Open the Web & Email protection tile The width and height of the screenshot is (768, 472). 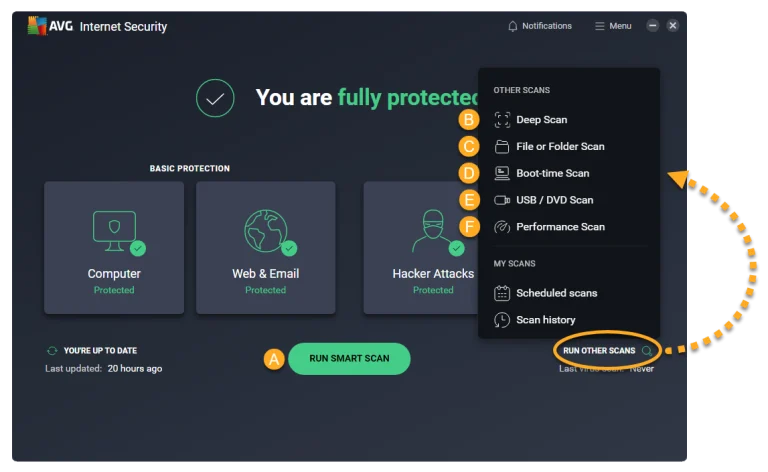pos(265,248)
